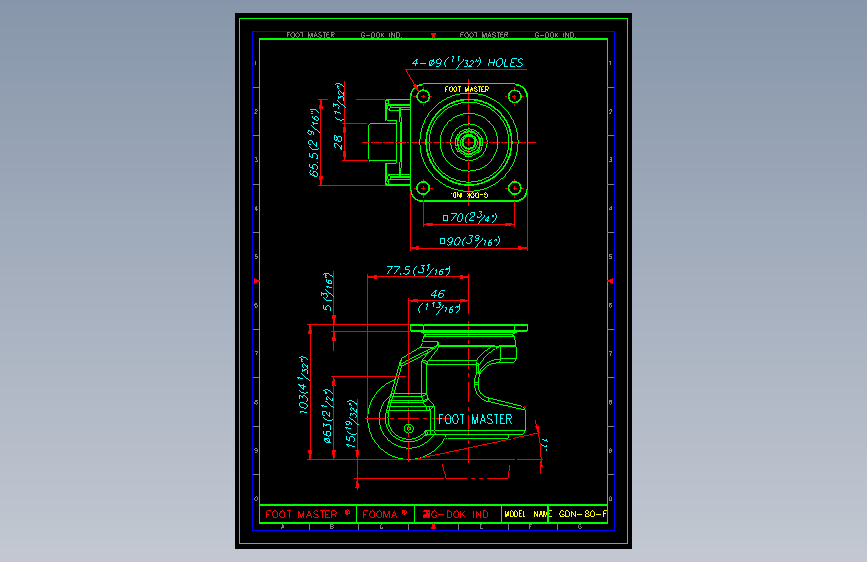Click the 46 offset dimension value

point(437,294)
